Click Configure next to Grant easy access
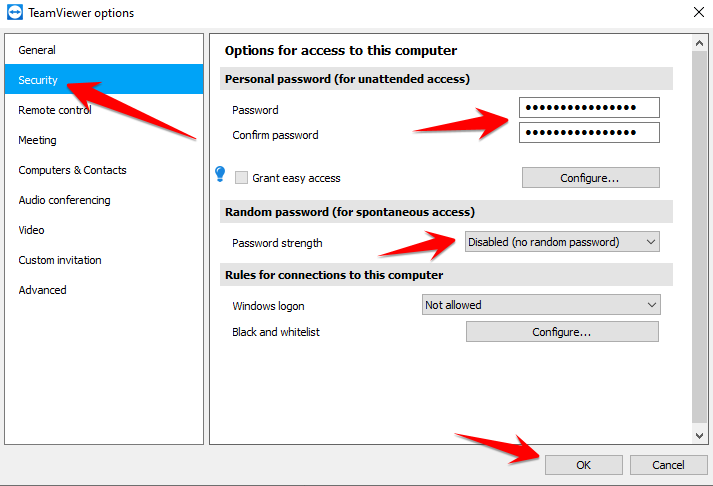The height and width of the screenshot is (486, 713). tap(591, 178)
